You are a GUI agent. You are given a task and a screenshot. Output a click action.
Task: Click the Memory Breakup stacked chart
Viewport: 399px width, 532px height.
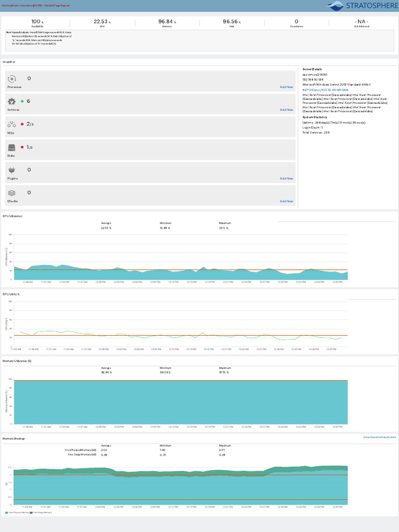[181, 485]
